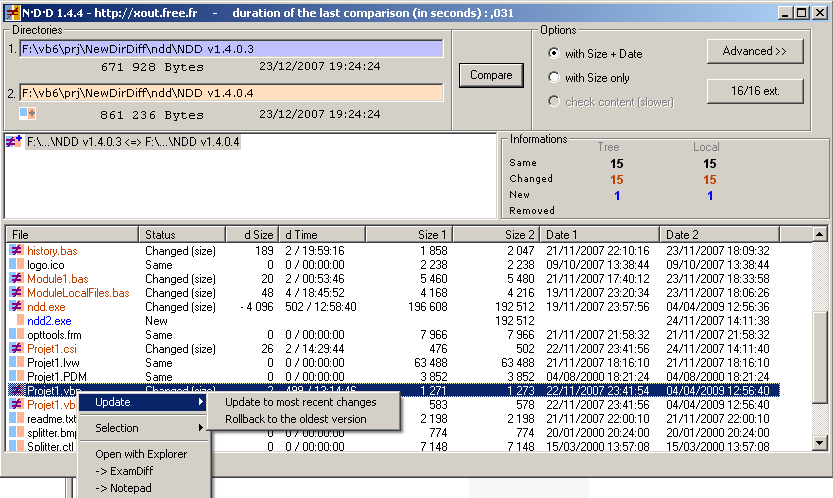
Task: Choose '-> Notepad' in context menu
Action: 123,488
